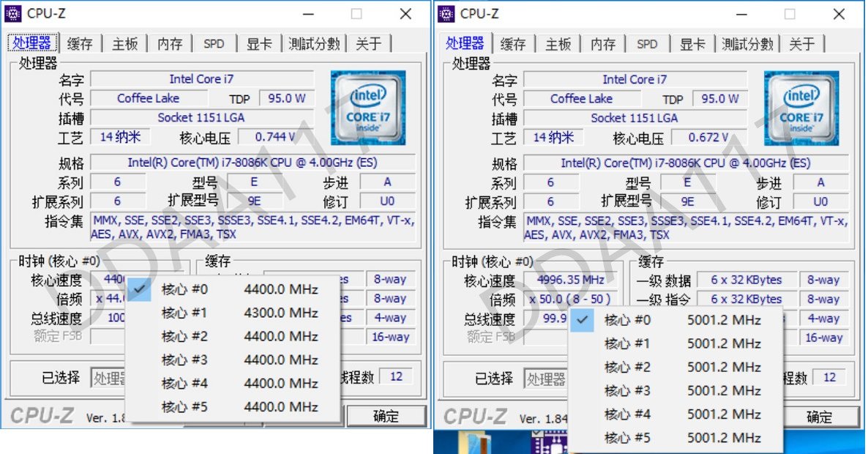Click the core voltage "0.672 V" value
Viewport: 868px width, 454px height.
pyautogui.click(x=708, y=138)
